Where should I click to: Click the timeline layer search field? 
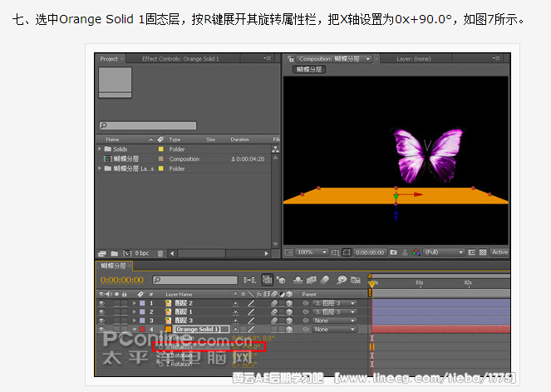195,280
